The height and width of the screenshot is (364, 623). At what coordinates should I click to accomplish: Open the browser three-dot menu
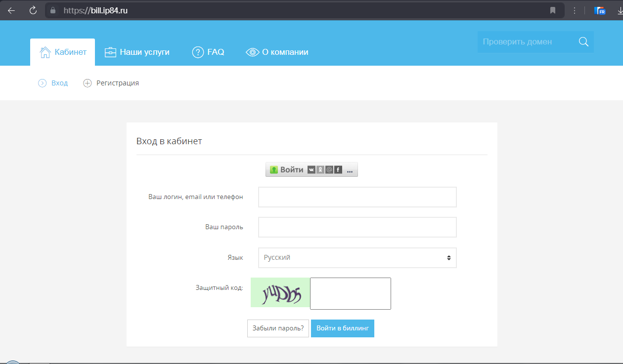coord(575,10)
